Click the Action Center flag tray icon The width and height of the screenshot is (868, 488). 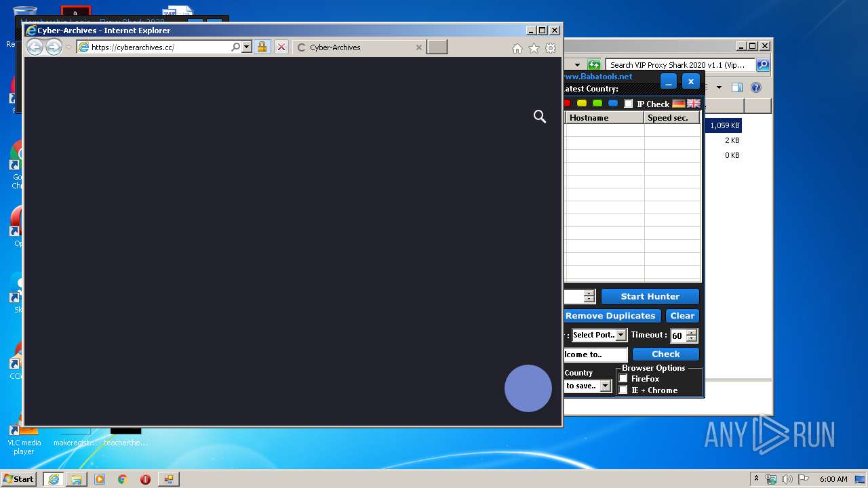click(802, 479)
